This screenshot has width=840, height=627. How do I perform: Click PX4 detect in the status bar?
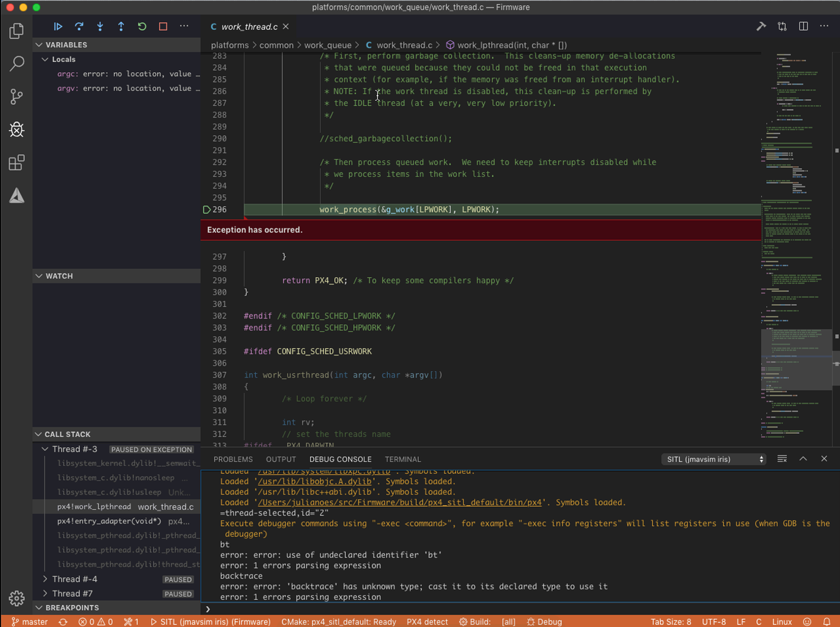427,621
